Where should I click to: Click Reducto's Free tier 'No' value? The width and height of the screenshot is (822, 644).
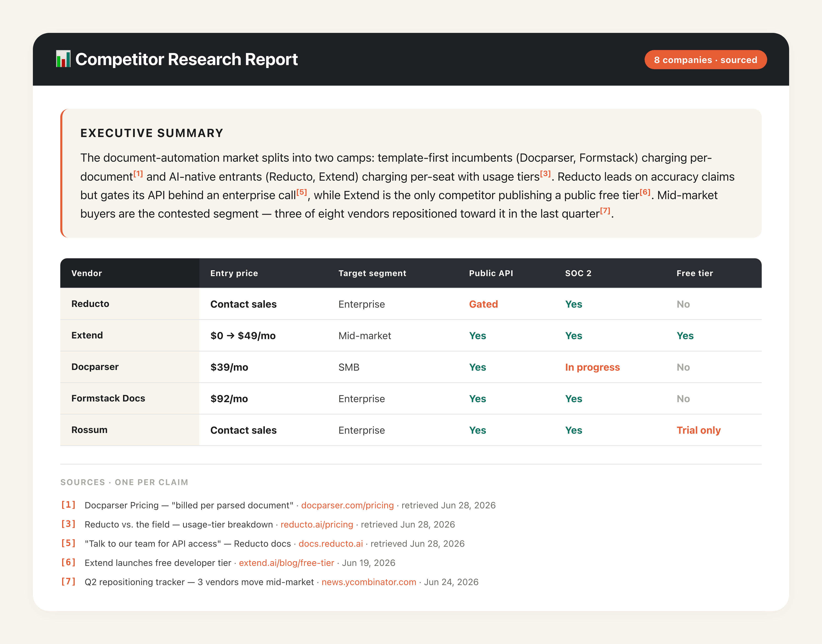(683, 304)
